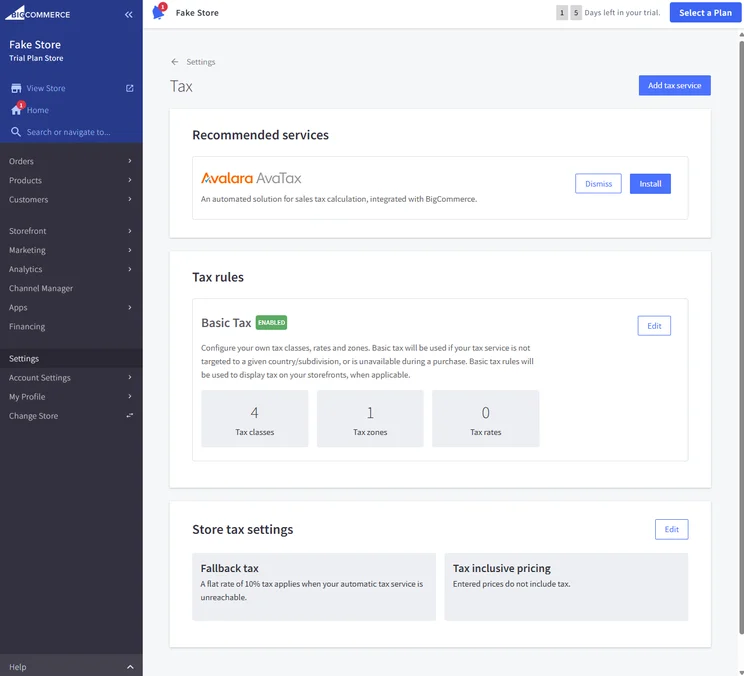This screenshot has width=744, height=676.
Task: Open the Help section
Action: point(71,667)
